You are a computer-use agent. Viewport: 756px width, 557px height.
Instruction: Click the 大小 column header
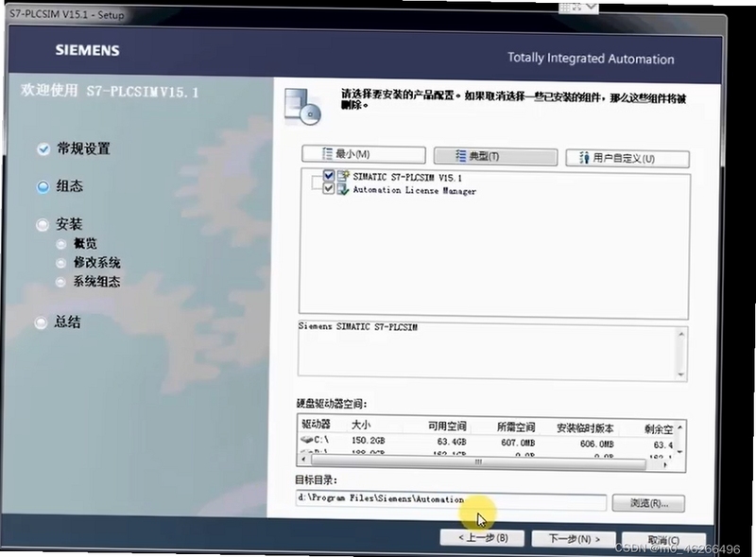(361, 425)
